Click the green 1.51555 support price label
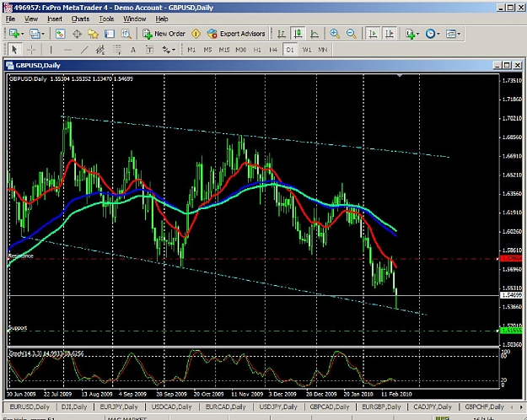527x420 pixels. tap(511, 331)
